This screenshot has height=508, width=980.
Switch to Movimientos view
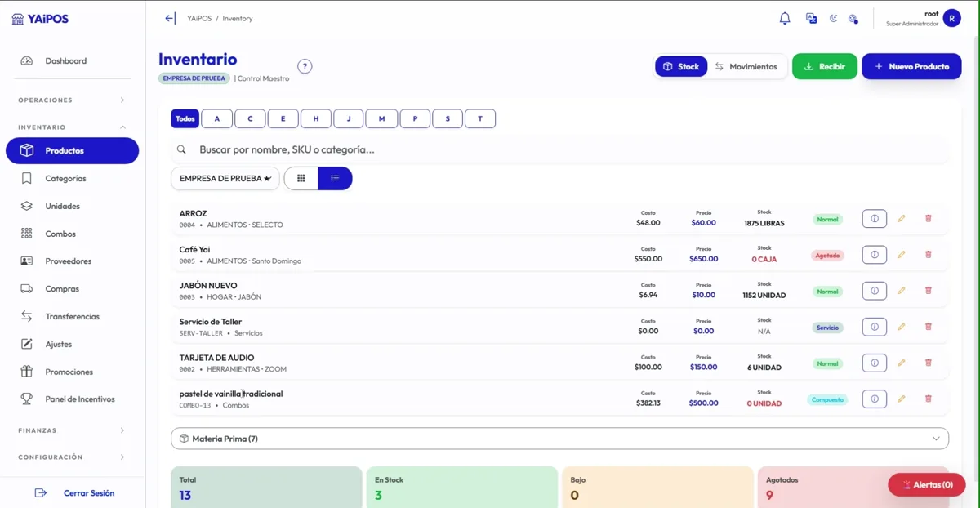[x=746, y=66]
